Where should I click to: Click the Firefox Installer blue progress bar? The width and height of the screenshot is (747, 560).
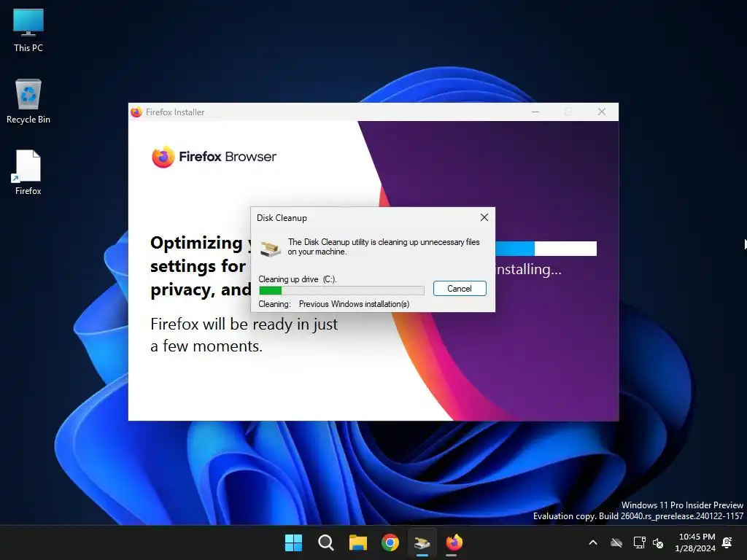click(x=546, y=249)
